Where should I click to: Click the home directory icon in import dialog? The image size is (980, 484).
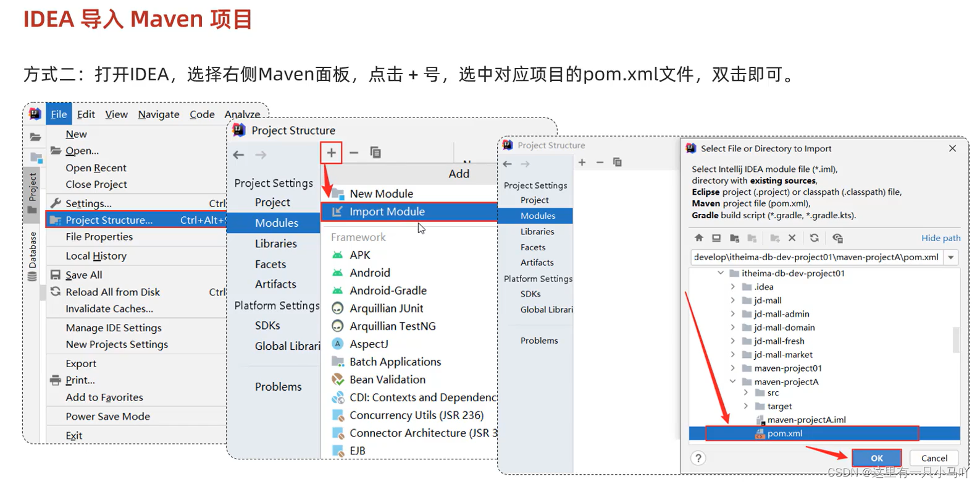(x=698, y=238)
